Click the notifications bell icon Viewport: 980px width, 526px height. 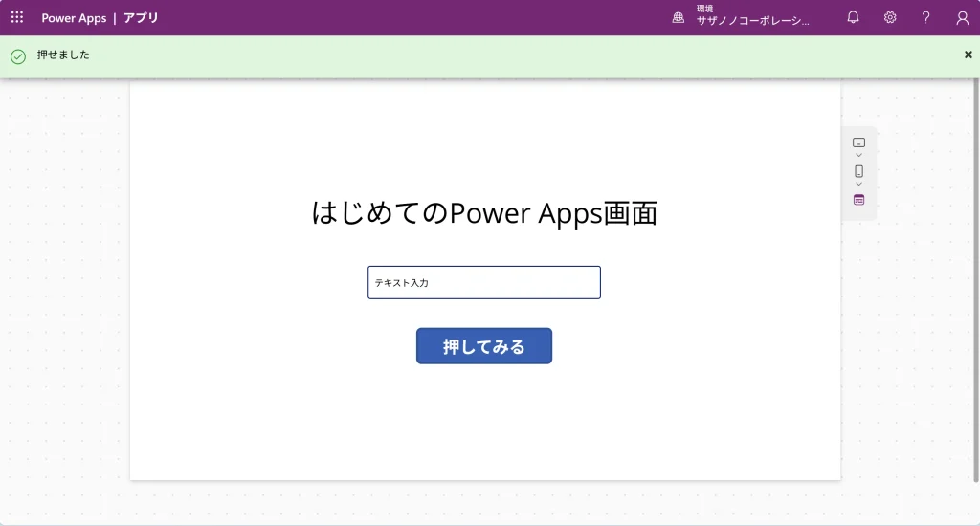[x=854, y=17]
